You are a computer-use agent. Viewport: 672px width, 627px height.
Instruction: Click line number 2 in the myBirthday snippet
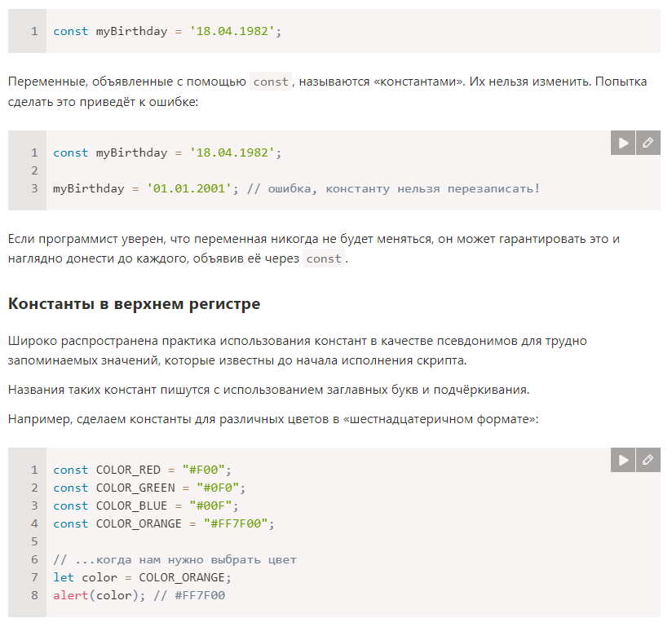[35, 170]
